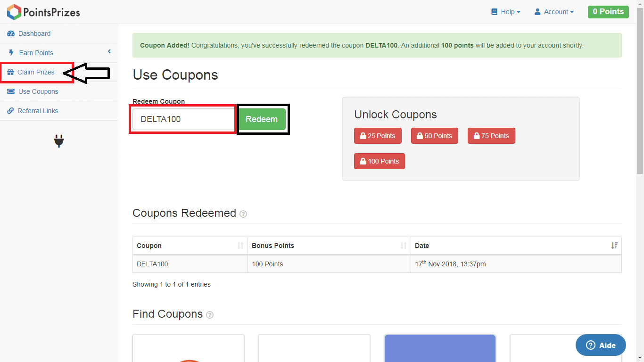Screen dimensions: 644x362
Task: Click the green Redeem button
Action: 262,119
